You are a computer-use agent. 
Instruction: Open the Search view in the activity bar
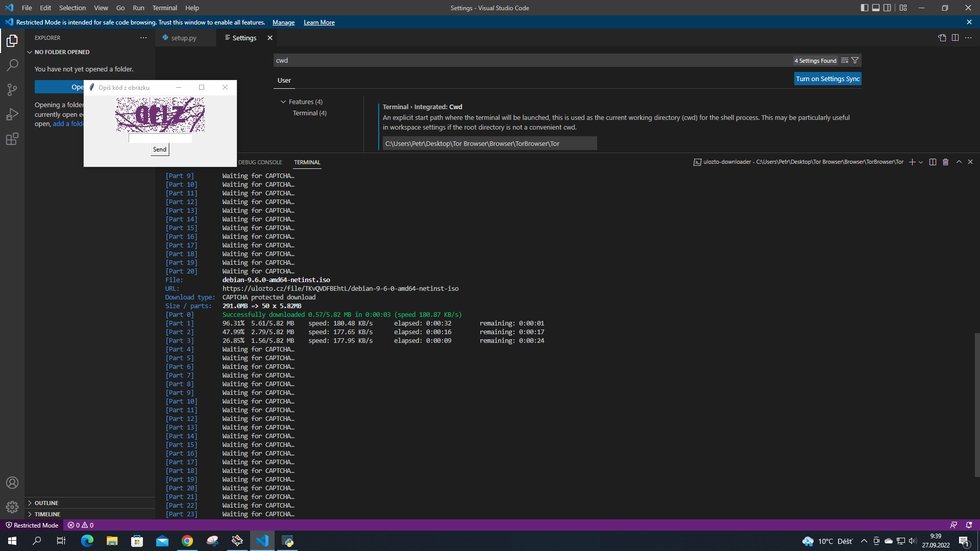[x=12, y=65]
